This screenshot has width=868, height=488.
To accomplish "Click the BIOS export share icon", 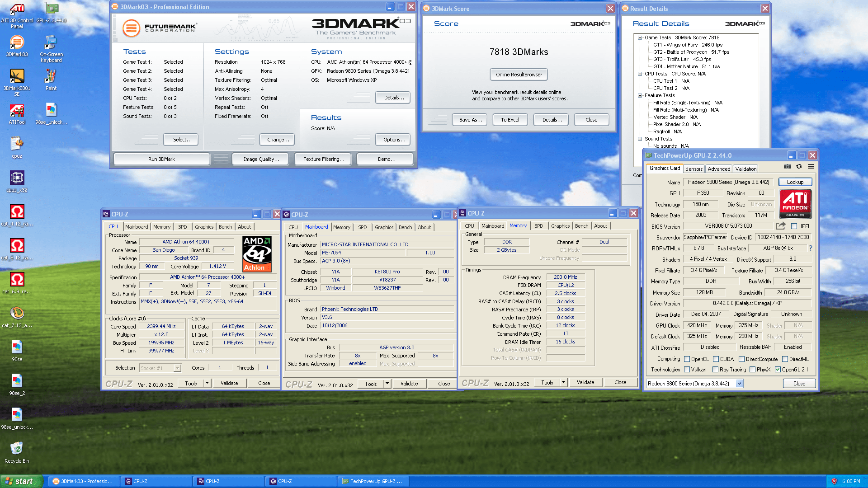I will tap(781, 226).
